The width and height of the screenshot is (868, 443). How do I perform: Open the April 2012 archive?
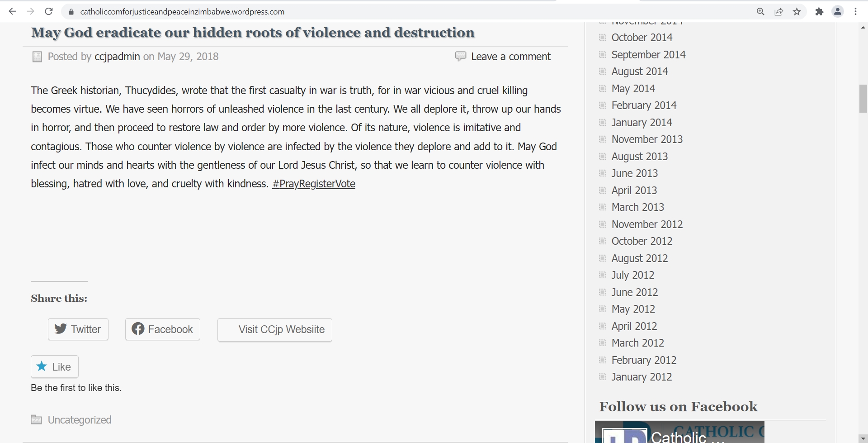pyautogui.click(x=634, y=326)
